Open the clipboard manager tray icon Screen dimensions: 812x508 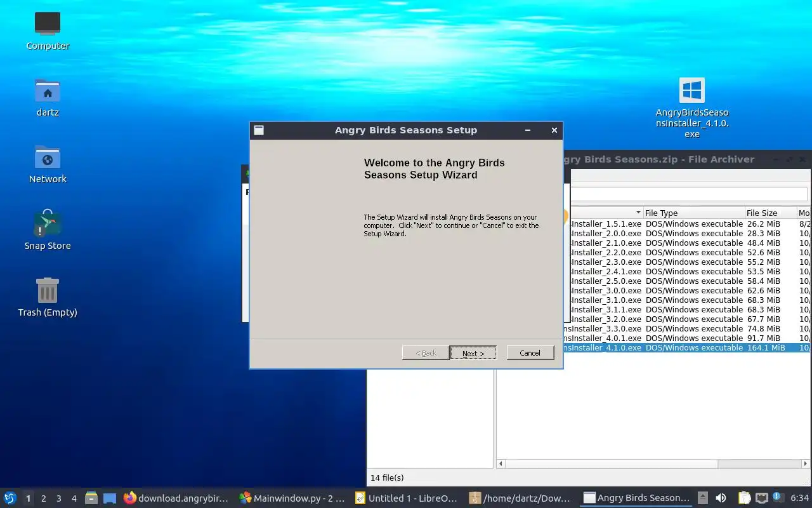(744, 498)
